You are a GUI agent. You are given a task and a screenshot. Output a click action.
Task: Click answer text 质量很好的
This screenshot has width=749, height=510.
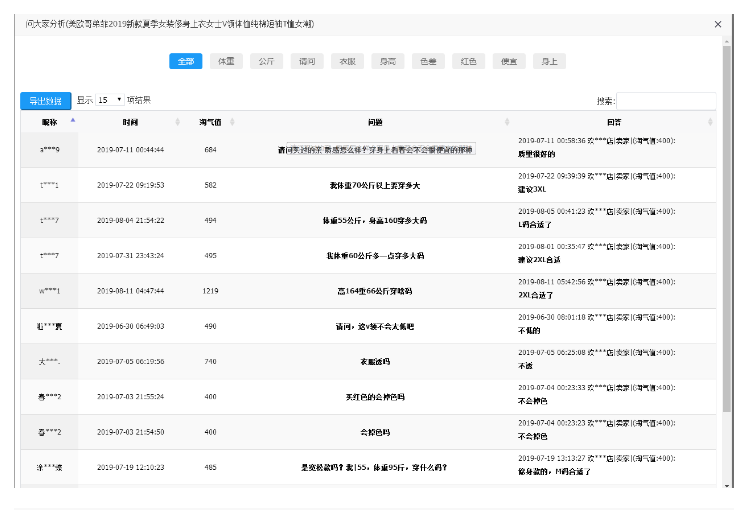coord(536,154)
